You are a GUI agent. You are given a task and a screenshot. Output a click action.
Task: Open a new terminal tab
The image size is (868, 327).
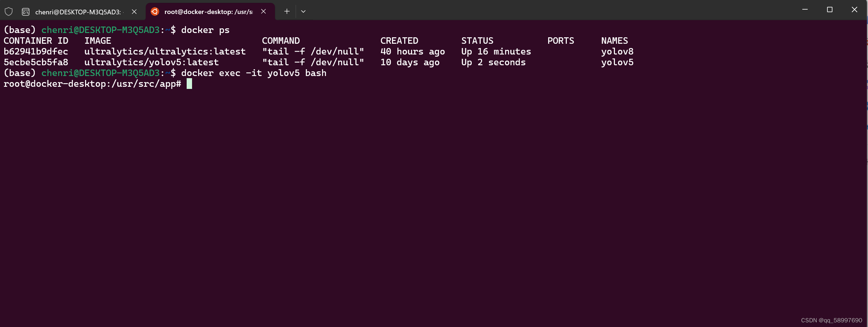click(287, 11)
